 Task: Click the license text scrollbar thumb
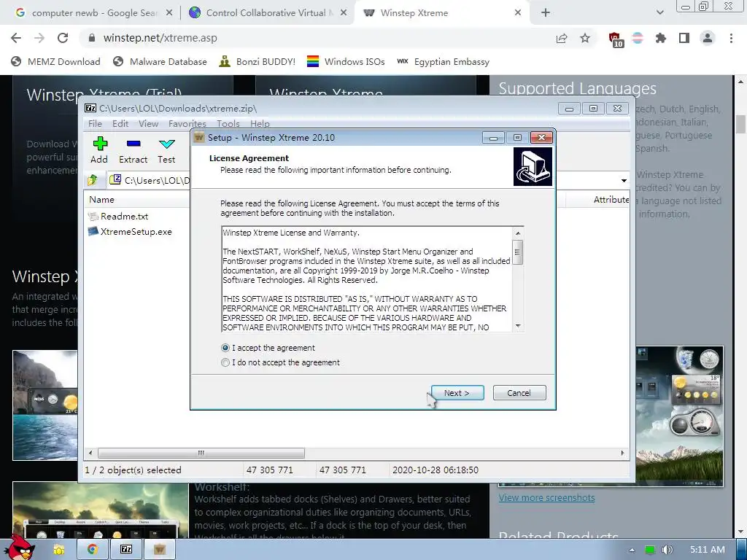(518, 252)
